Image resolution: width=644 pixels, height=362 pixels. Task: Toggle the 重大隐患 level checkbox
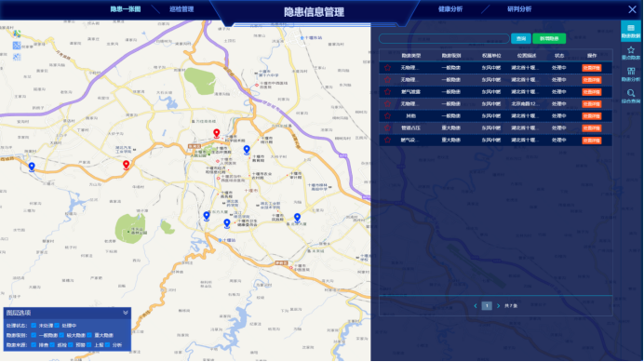89,335
